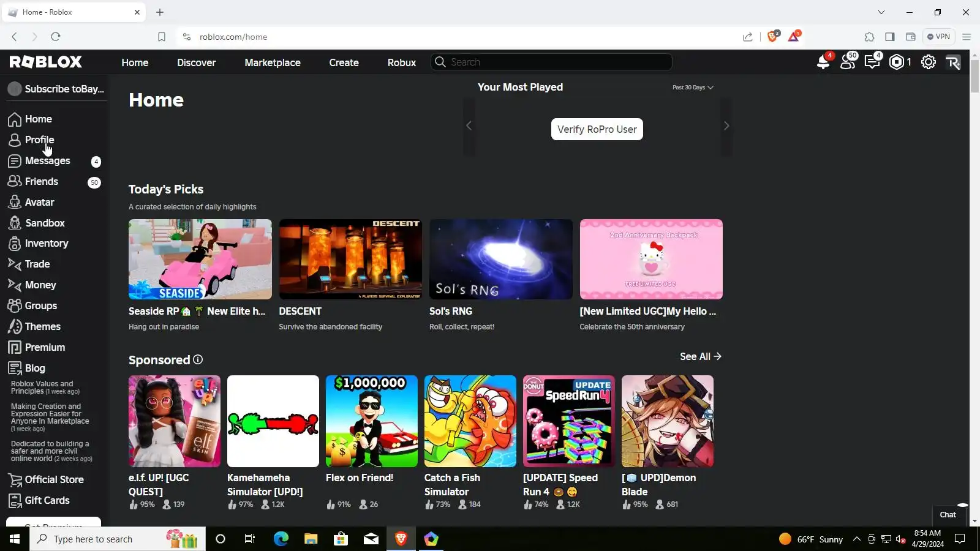Click the Brave Rewards triangle icon
This screenshot has height=551, width=980.
(794, 37)
